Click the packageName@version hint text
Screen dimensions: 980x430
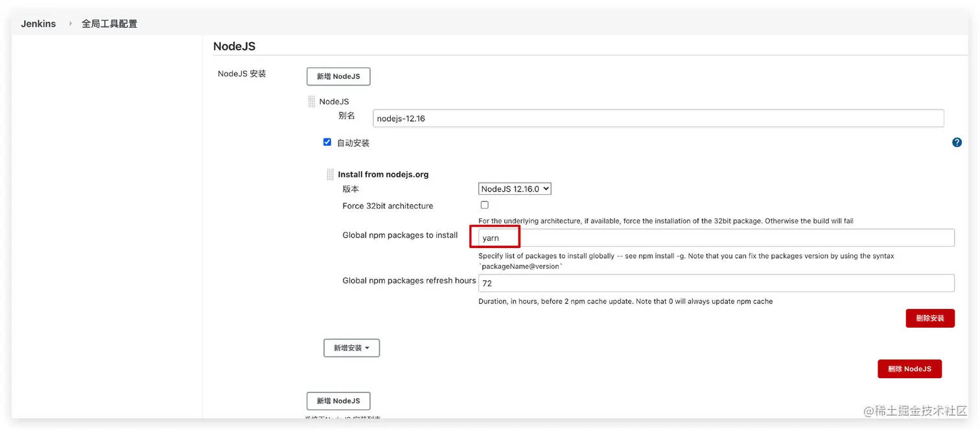point(520,266)
